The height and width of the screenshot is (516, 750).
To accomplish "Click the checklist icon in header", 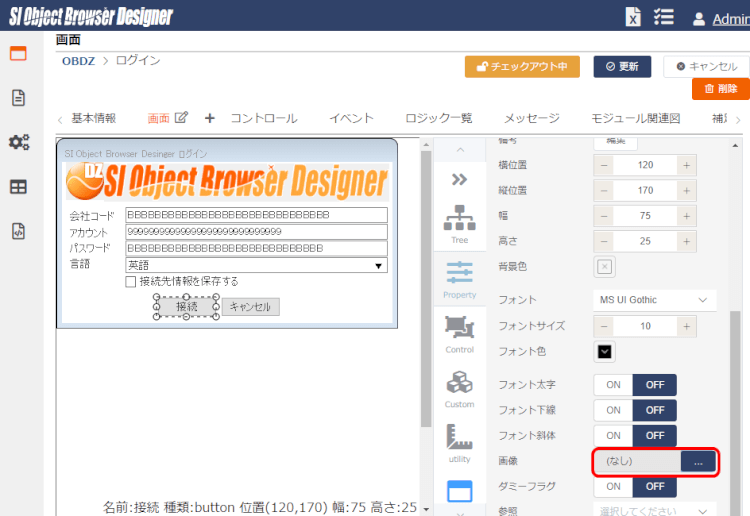I will [663, 17].
